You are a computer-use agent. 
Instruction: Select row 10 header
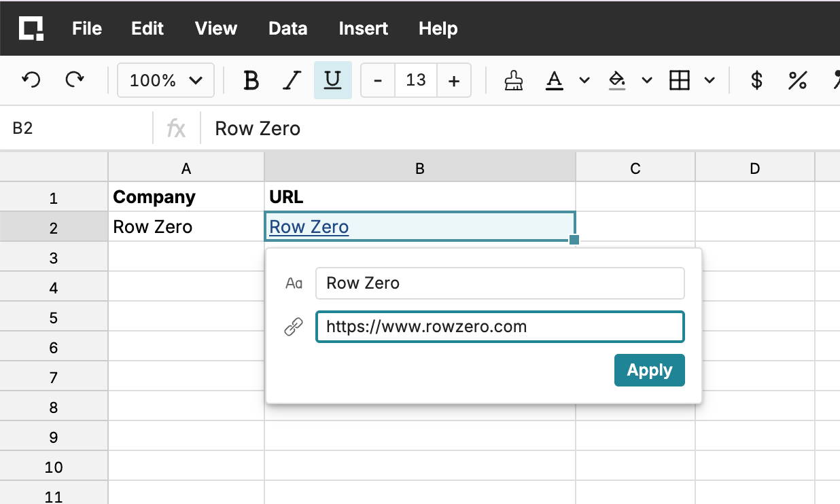point(54,467)
